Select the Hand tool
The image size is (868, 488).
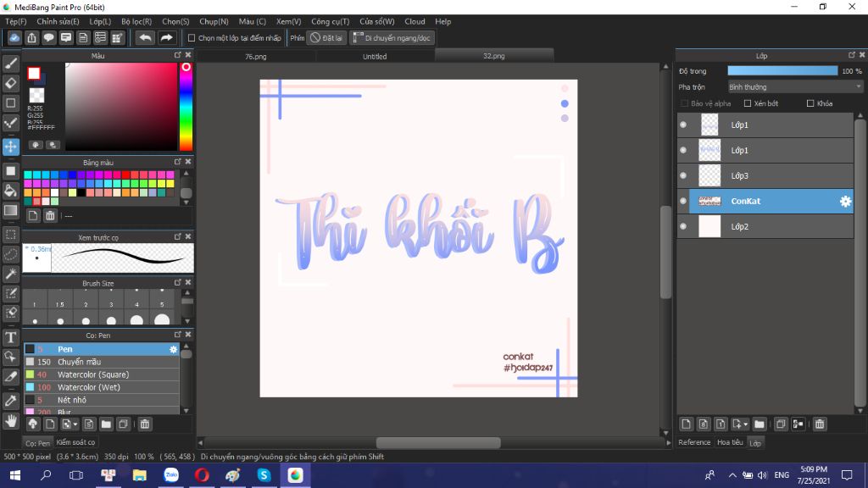10,421
